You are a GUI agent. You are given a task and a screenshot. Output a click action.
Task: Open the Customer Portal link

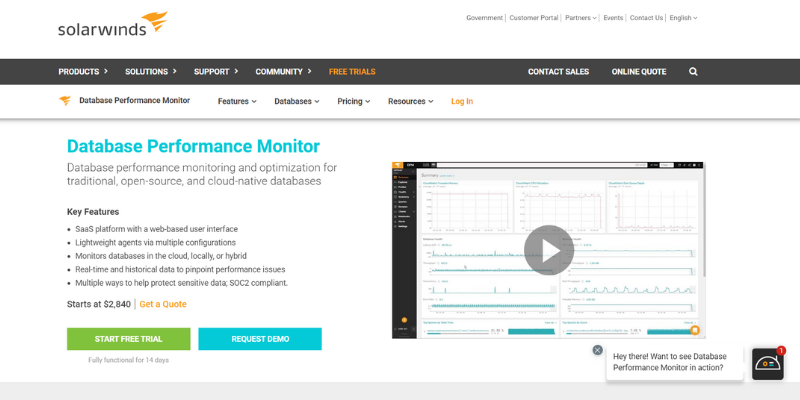click(534, 18)
